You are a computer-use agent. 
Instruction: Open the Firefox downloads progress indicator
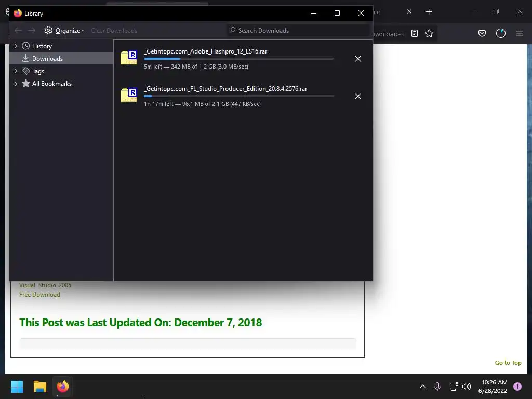(501, 33)
